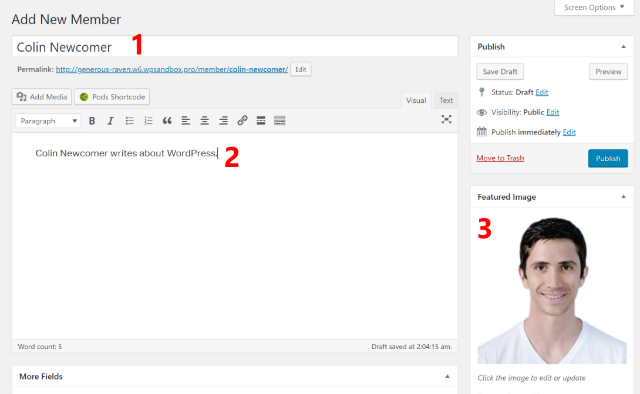
Task: Click the publish calendar icon
Action: point(482,132)
